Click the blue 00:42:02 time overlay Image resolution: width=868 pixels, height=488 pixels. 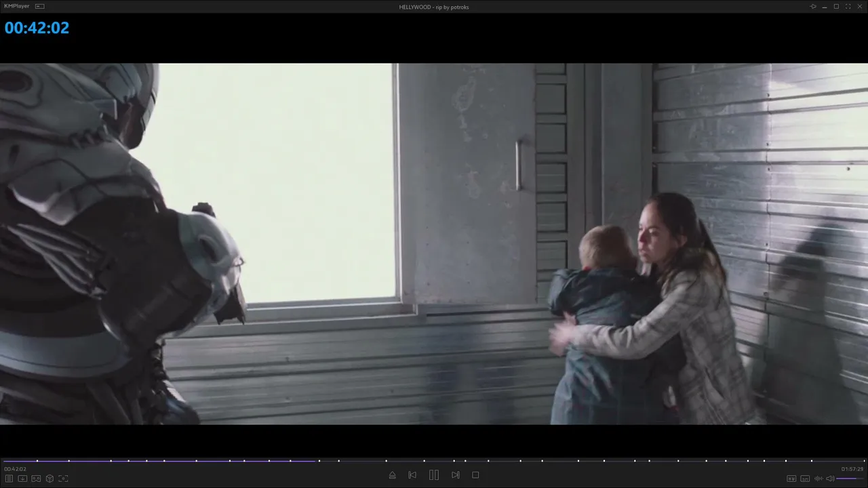[37, 28]
